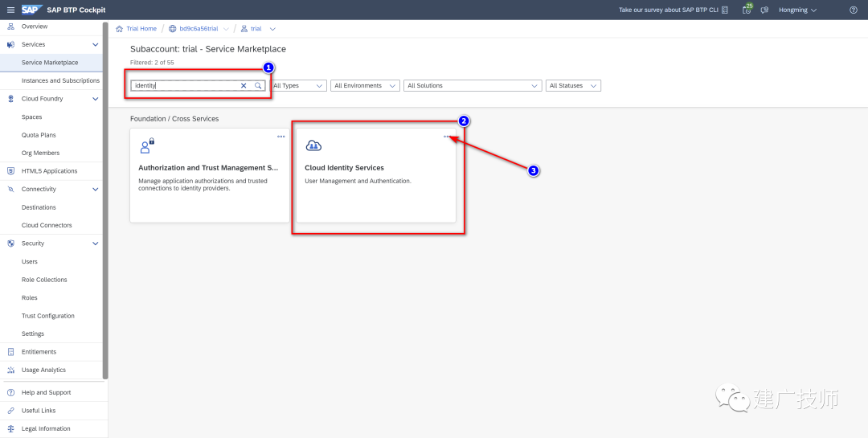Click the Legal Information scales icon

[x=10, y=428]
